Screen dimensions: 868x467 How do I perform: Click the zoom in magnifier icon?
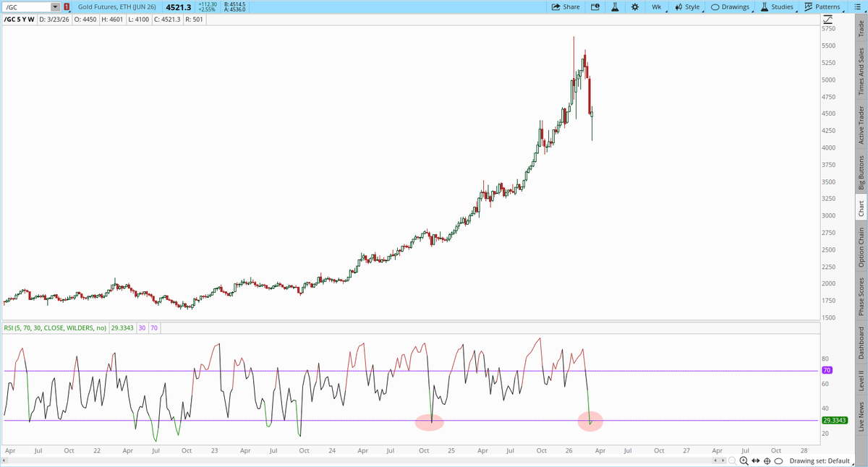tap(744, 460)
